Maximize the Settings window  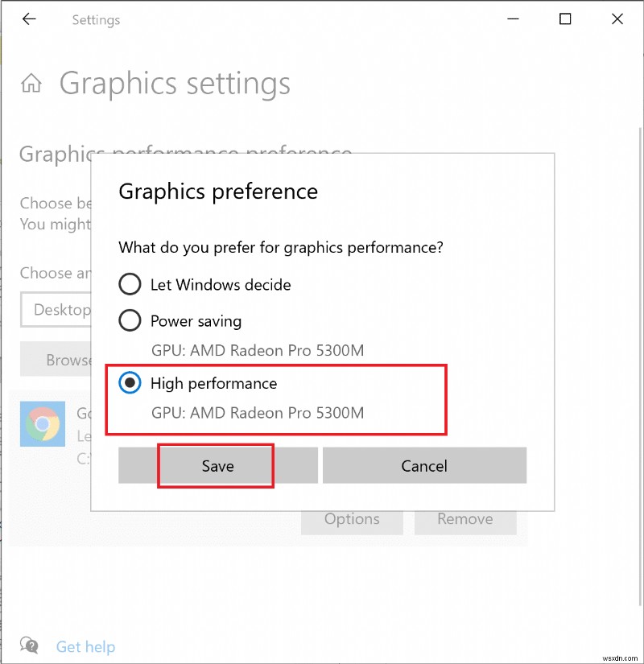point(564,19)
